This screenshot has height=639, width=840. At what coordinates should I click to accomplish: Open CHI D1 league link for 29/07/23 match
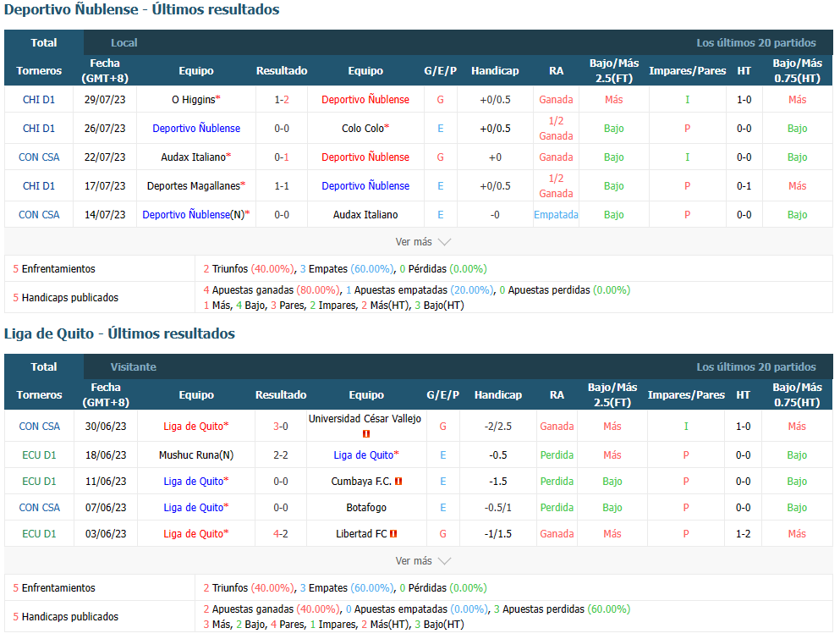[39, 100]
